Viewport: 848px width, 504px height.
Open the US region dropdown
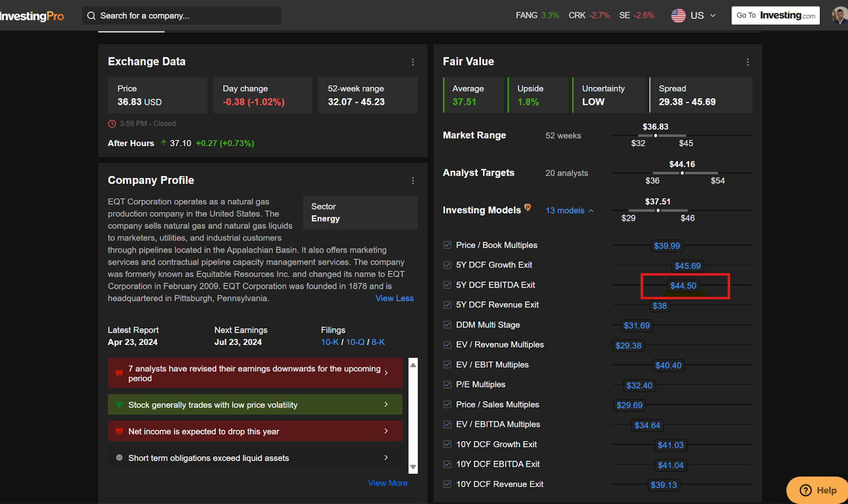click(694, 16)
